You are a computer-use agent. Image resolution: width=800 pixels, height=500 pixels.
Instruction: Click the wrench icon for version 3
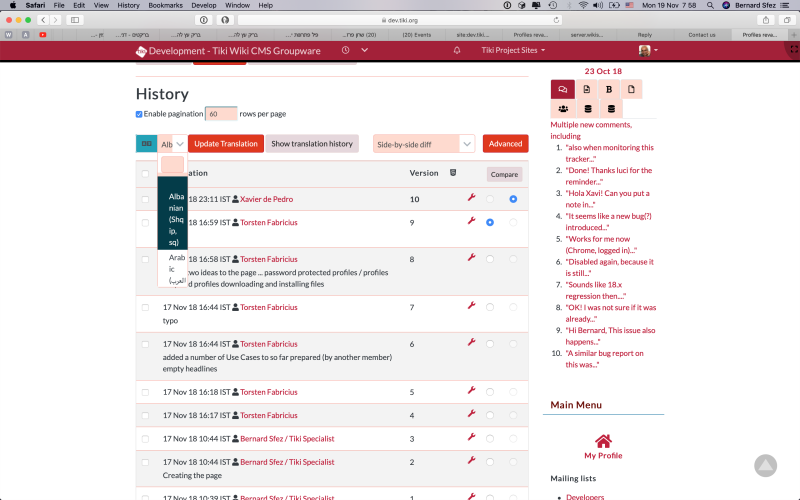pos(471,437)
